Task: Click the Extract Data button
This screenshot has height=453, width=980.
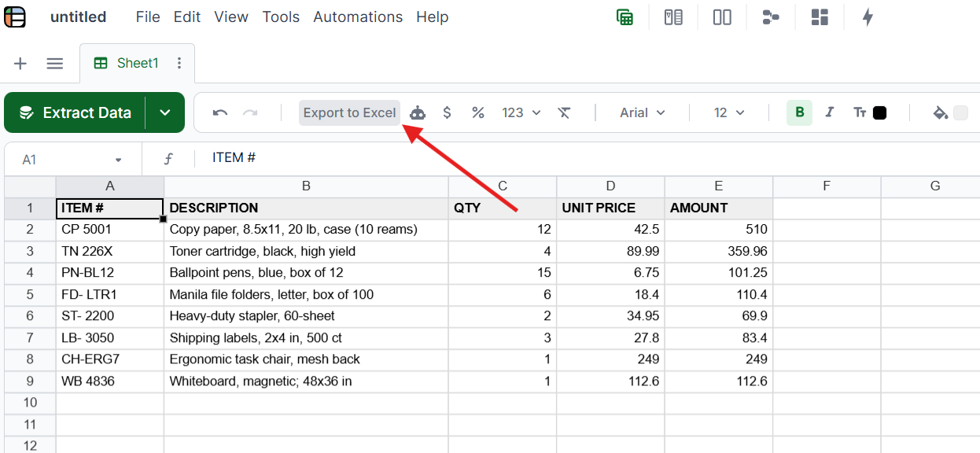Action: point(76,112)
